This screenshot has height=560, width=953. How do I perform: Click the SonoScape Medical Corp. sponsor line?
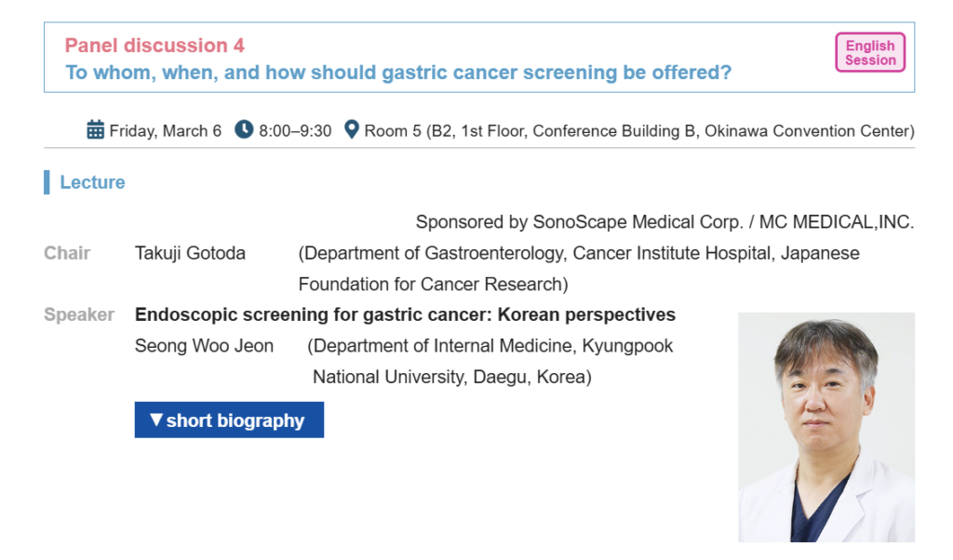(x=664, y=222)
